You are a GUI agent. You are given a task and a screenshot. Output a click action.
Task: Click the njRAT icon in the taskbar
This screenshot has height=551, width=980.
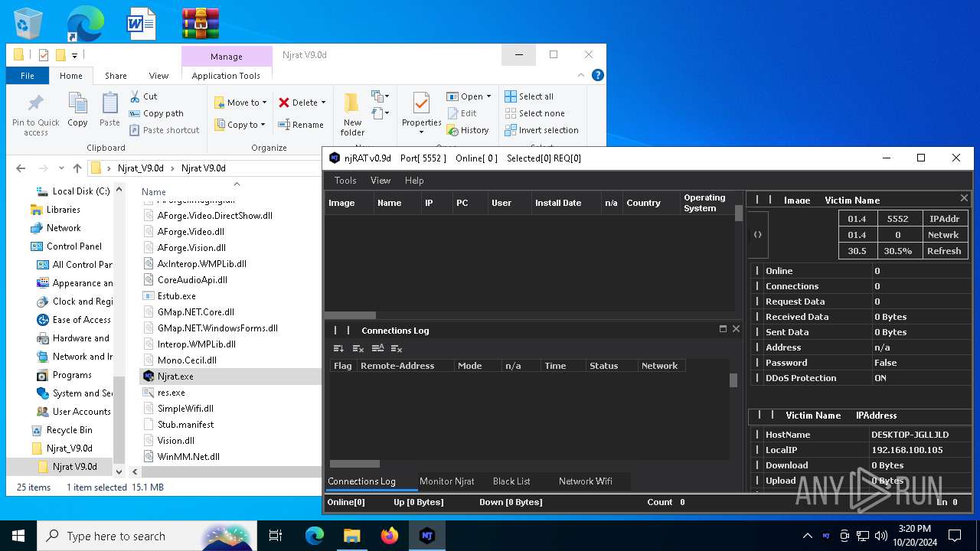point(427,536)
